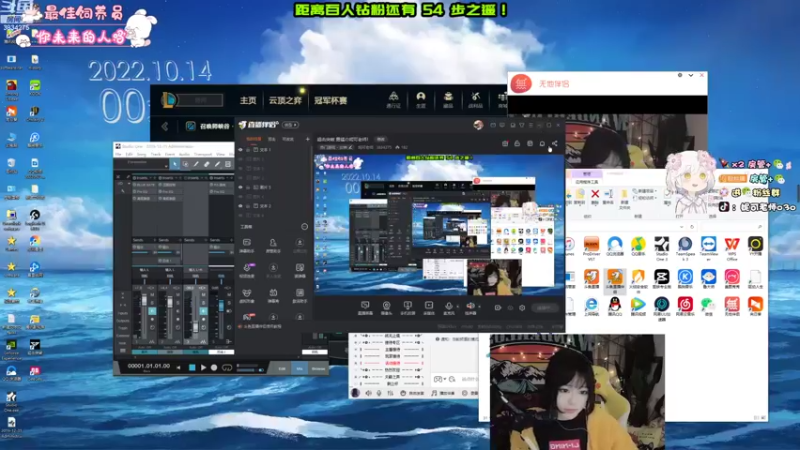This screenshot has height=450, width=800.
Task: Open 无他伴侣 window settings gear
Action: (x=680, y=75)
